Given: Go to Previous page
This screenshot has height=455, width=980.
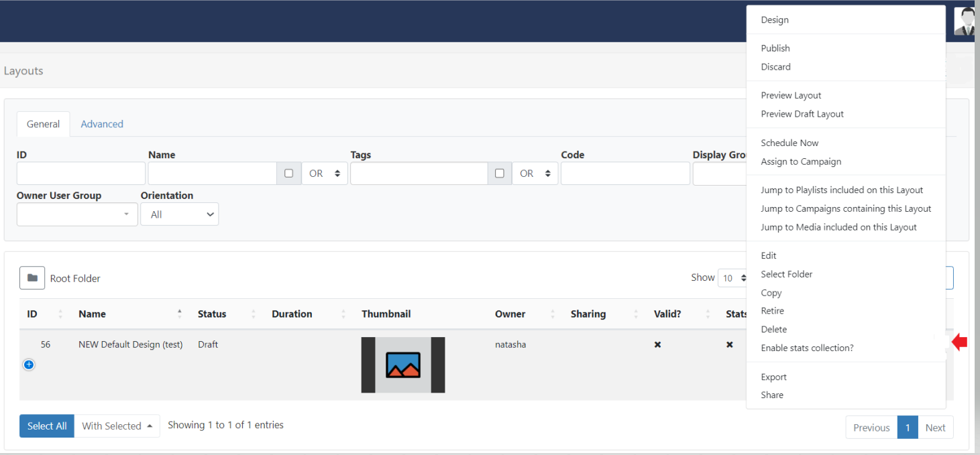Looking at the screenshot, I should (x=871, y=428).
